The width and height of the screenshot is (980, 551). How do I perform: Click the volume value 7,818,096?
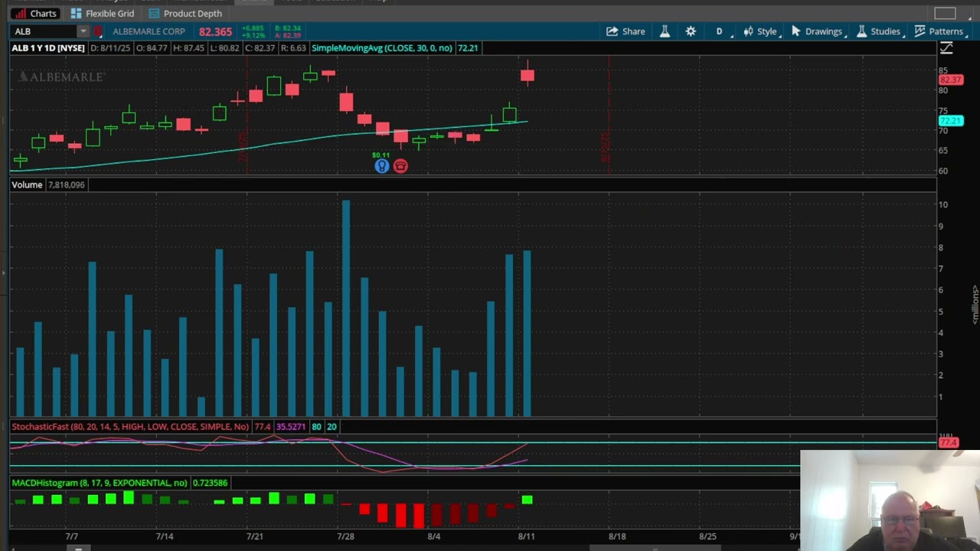(67, 184)
